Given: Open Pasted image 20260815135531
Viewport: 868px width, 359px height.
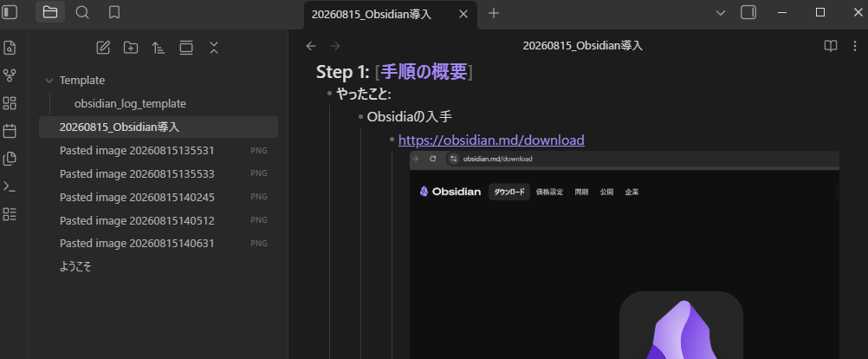Looking at the screenshot, I should [x=159, y=151].
